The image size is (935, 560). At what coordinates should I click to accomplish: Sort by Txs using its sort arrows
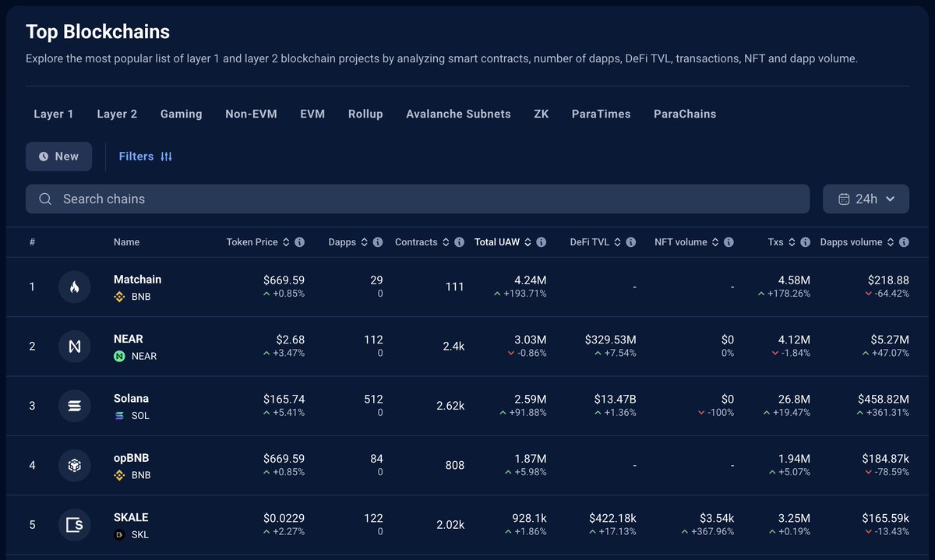[791, 242]
